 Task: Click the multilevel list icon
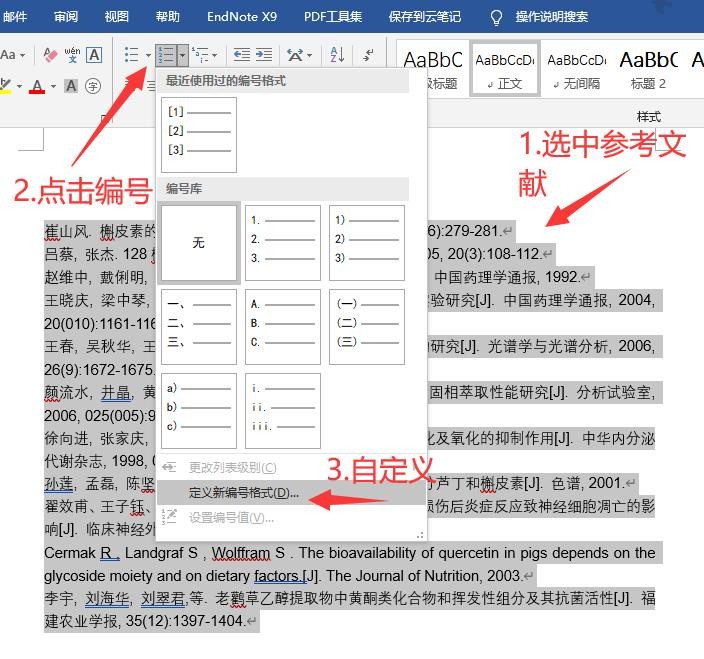pos(200,55)
